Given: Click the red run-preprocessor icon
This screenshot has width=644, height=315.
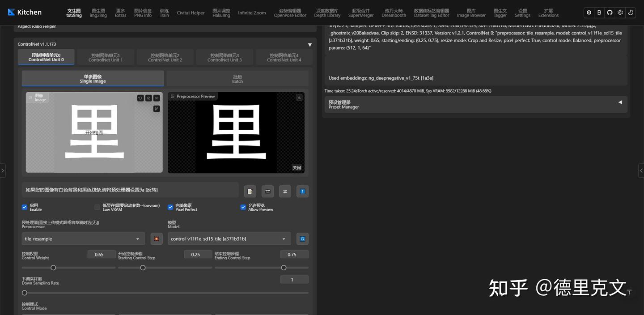Looking at the screenshot, I should coord(156,238).
